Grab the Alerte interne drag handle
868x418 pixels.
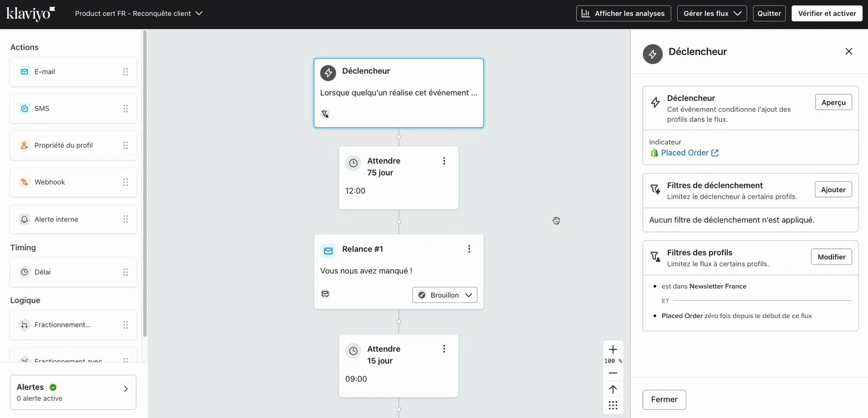(125, 219)
